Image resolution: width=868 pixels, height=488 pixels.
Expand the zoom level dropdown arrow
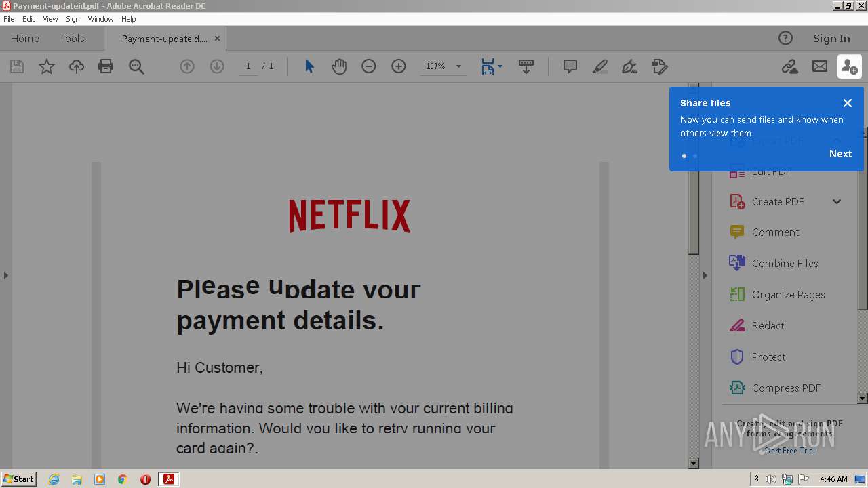(458, 66)
